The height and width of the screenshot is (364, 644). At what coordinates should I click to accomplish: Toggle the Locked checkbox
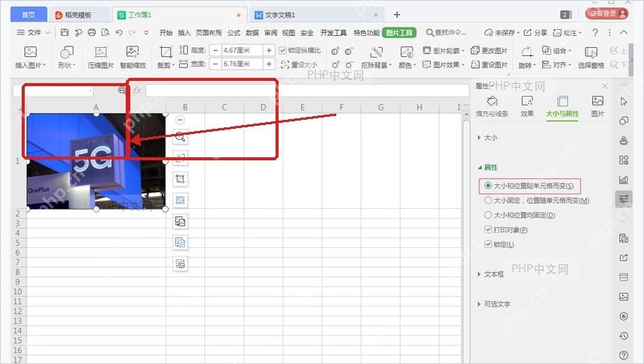pos(488,244)
